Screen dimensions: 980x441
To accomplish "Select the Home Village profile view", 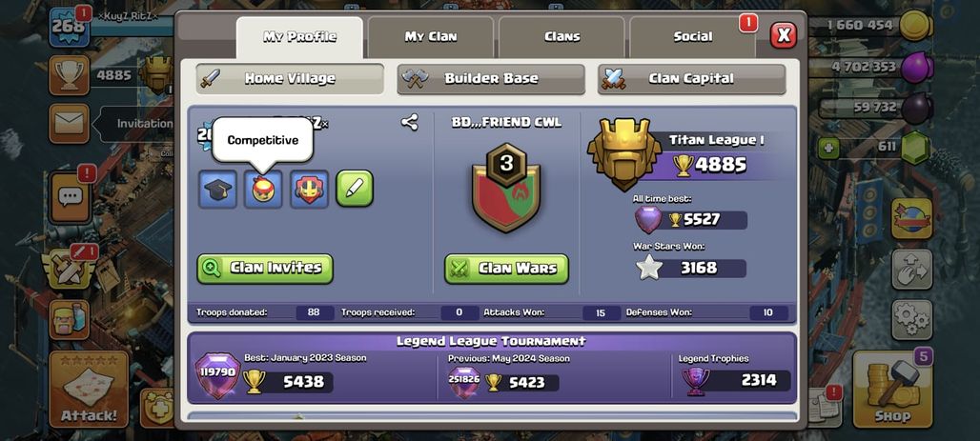I will [x=290, y=79].
